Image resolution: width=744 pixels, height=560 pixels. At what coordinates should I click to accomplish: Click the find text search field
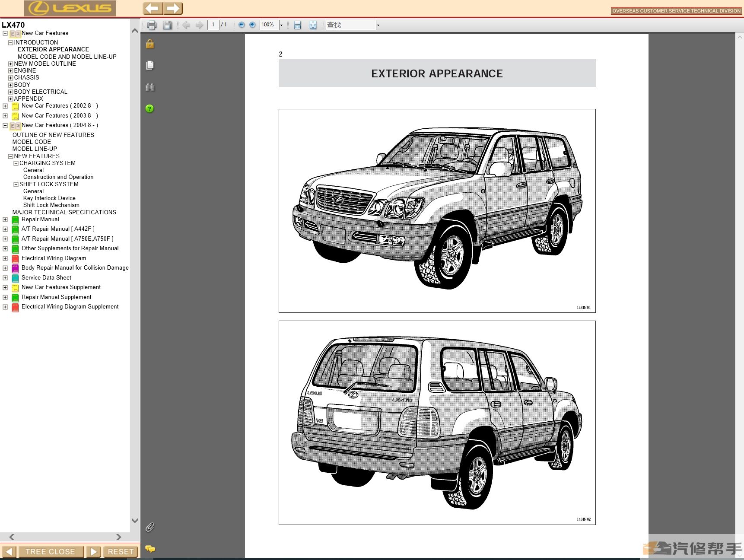click(350, 25)
